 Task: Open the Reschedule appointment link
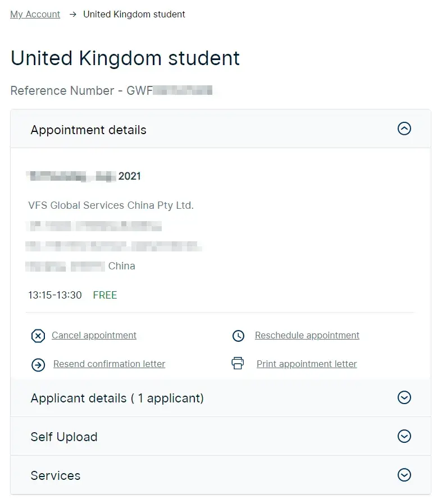click(307, 336)
